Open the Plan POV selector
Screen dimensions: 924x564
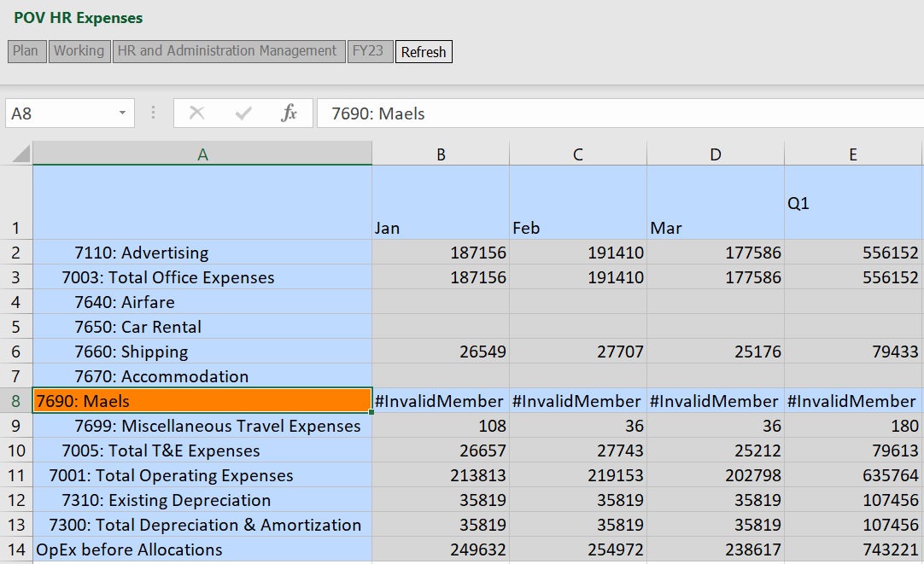pyautogui.click(x=26, y=51)
